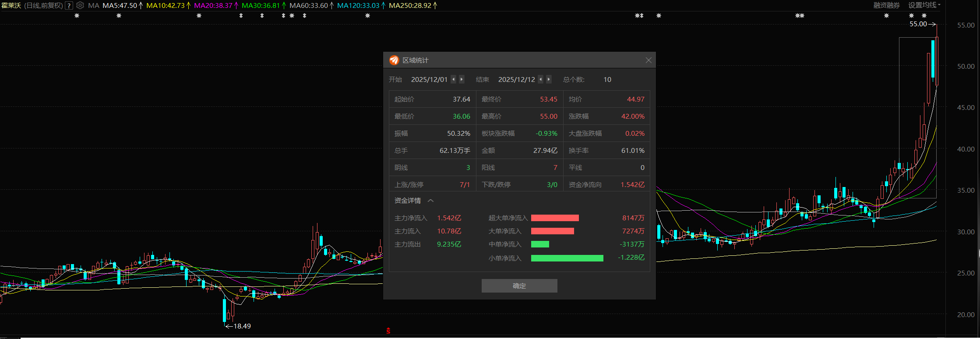Click the 日线,前复权 period label
This screenshot has height=339, width=980.
[43, 6]
